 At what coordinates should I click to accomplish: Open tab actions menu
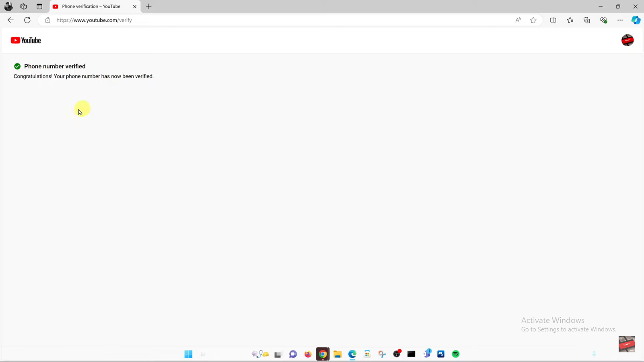(x=39, y=6)
